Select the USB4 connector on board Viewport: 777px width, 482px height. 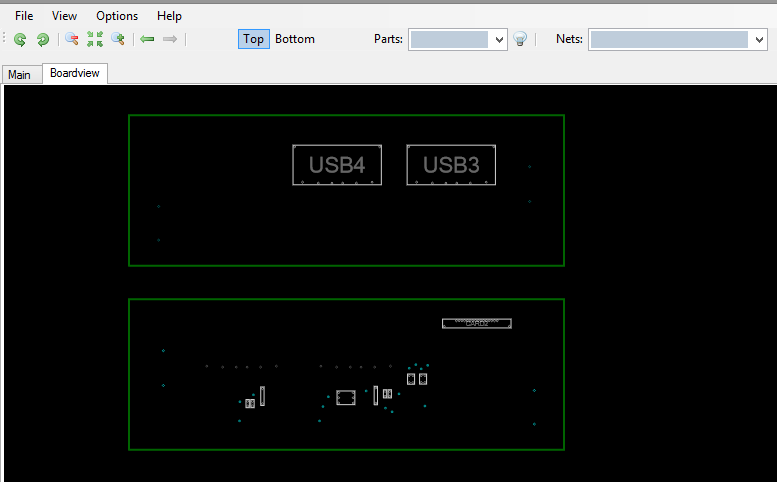click(x=337, y=165)
